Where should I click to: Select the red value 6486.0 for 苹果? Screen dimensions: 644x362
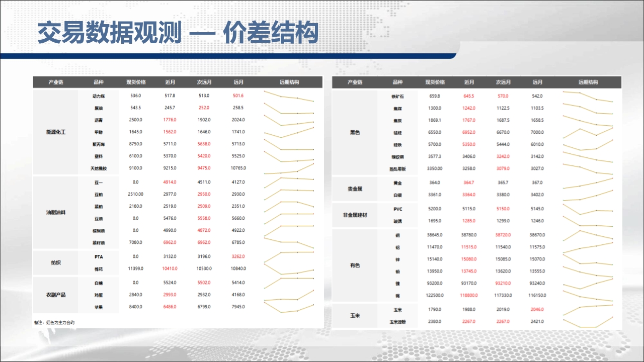[x=170, y=307]
